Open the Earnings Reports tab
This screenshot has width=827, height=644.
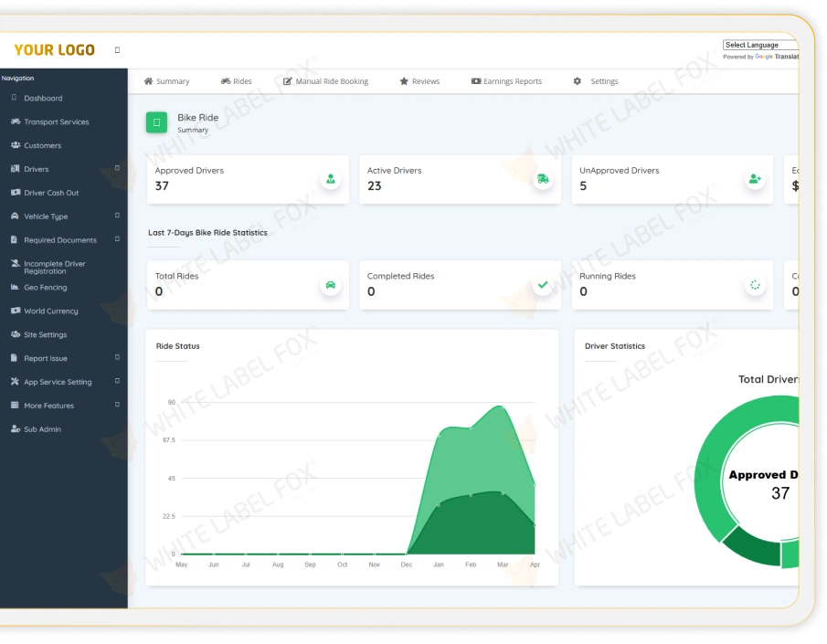tap(506, 81)
